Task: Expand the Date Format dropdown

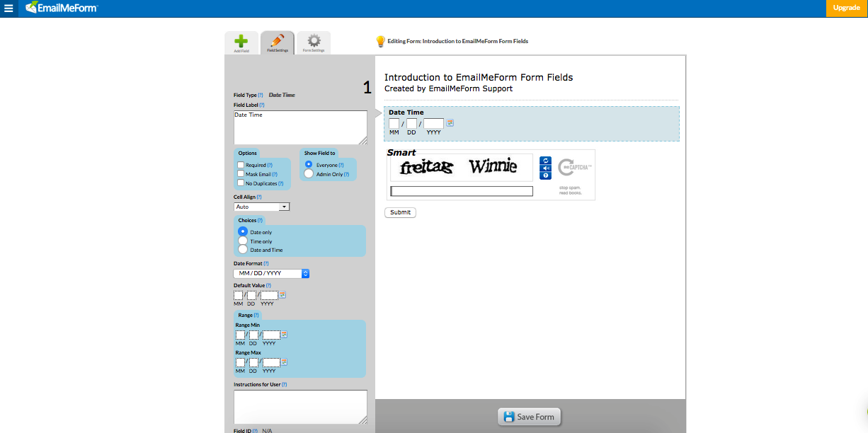Action: tap(271, 273)
